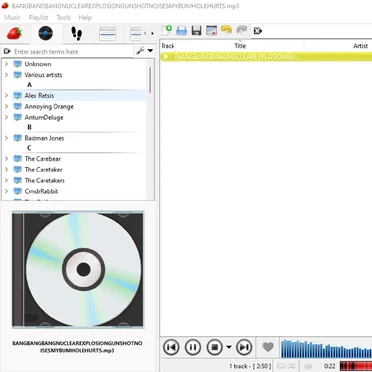Expand the Annoying Orange artist
Screen dimensions: 372x372
(6, 106)
